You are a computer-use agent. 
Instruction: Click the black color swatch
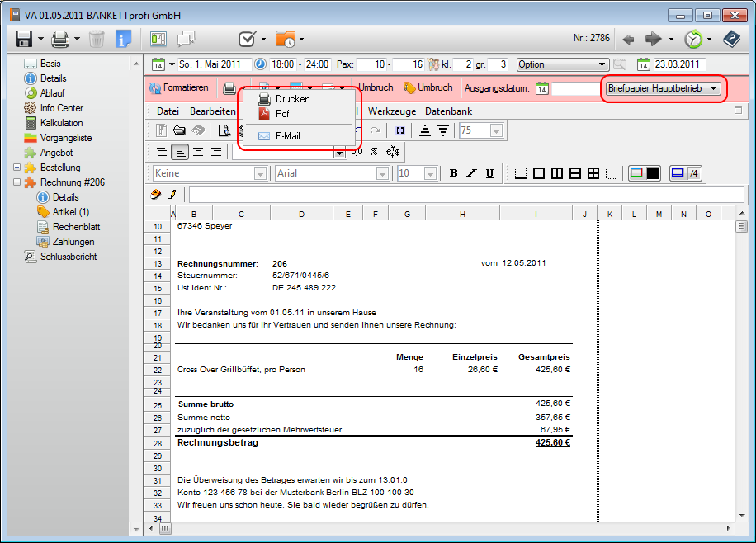click(x=652, y=173)
